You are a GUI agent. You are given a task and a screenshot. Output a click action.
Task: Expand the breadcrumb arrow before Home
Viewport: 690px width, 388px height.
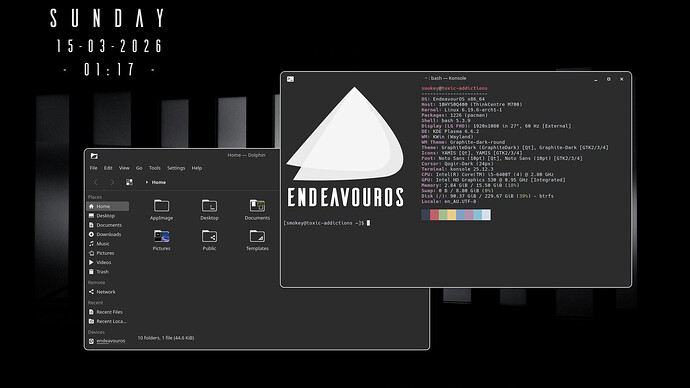tap(147, 182)
